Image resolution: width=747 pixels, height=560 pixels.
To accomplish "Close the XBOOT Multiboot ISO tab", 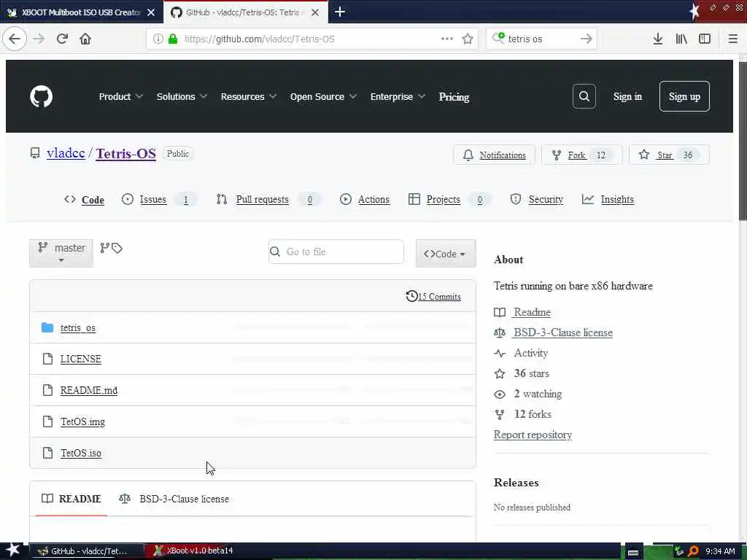I will point(151,12).
